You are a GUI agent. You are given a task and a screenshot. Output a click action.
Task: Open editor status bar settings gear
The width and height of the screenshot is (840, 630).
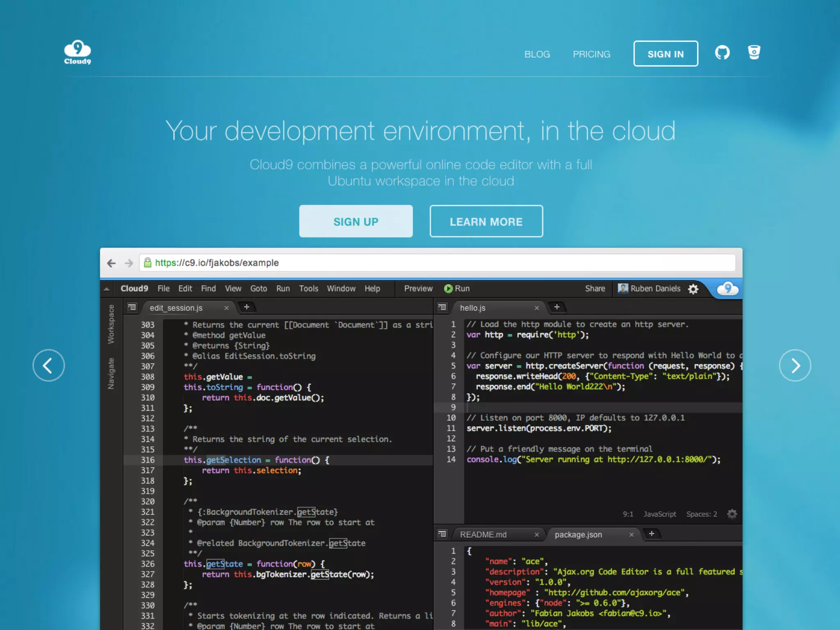pyautogui.click(x=732, y=514)
